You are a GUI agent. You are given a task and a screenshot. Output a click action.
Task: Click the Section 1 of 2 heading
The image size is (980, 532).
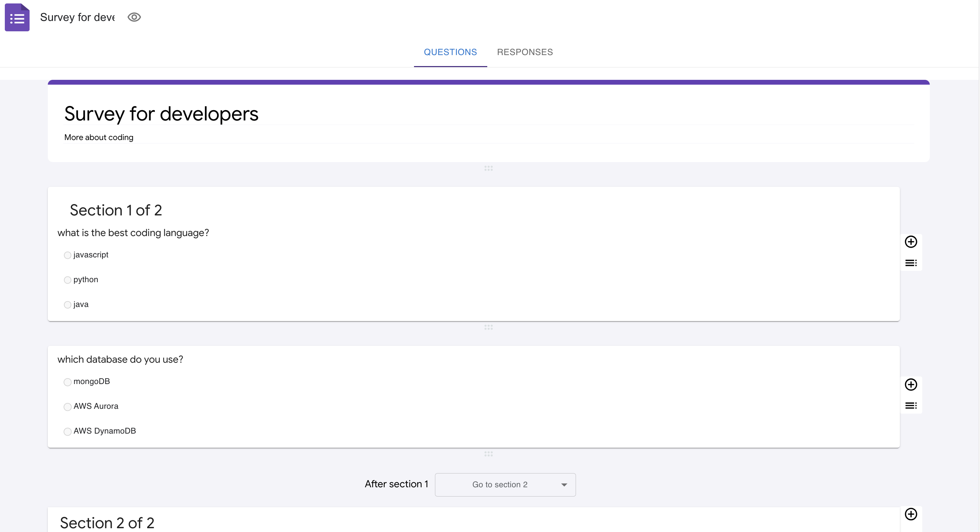pyautogui.click(x=116, y=210)
